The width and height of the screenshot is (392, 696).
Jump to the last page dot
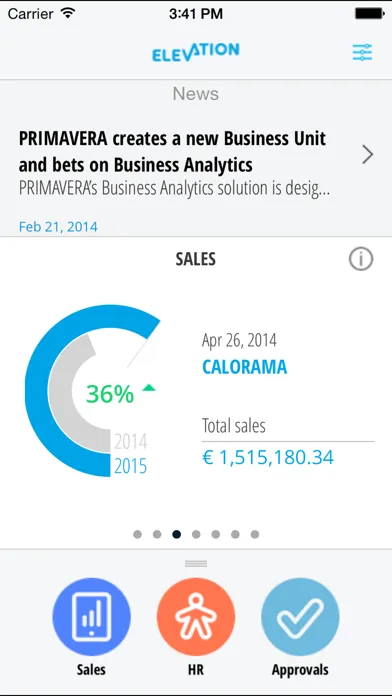[255, 534]
